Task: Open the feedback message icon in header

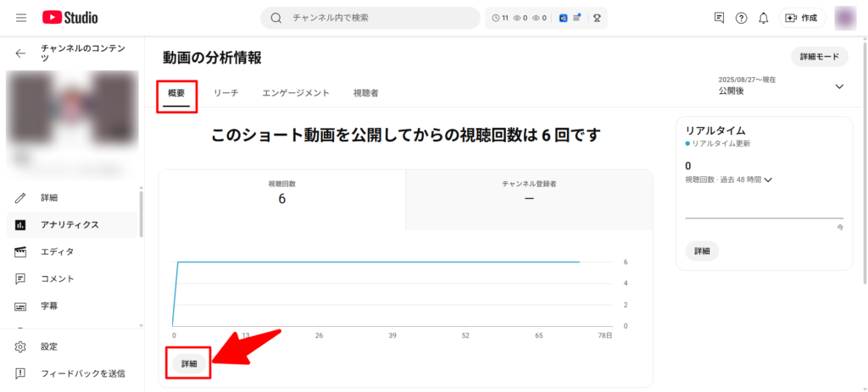Action: click(719, 18)
